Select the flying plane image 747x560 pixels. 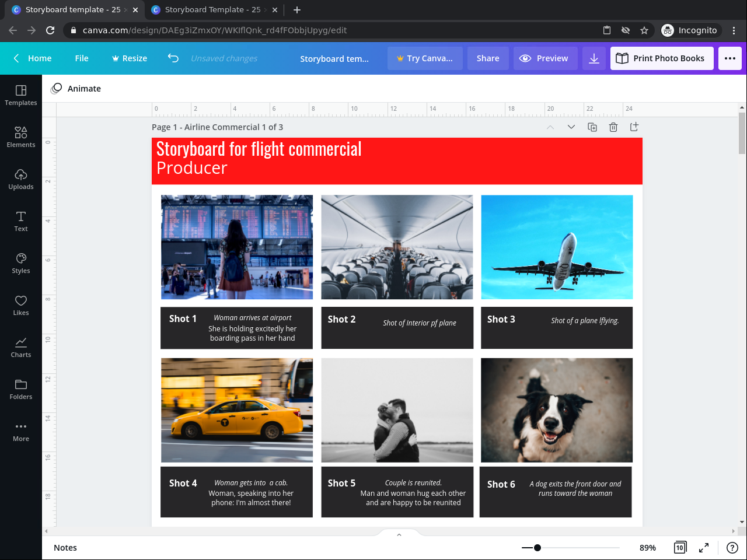557,247
